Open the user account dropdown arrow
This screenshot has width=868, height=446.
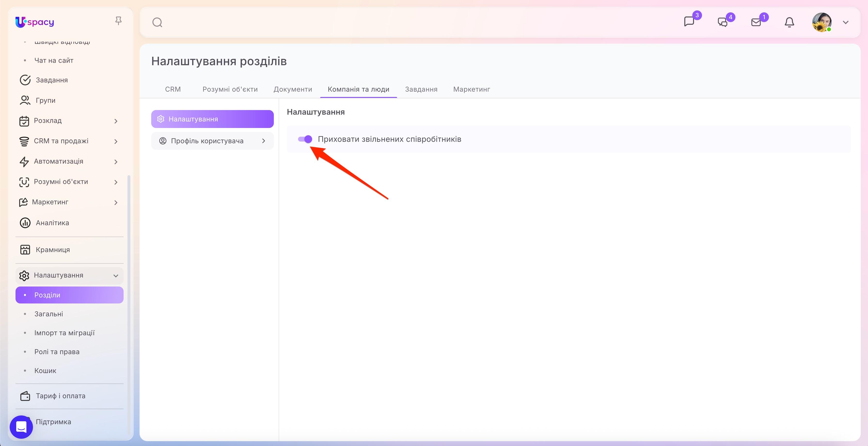pos(845,23)
